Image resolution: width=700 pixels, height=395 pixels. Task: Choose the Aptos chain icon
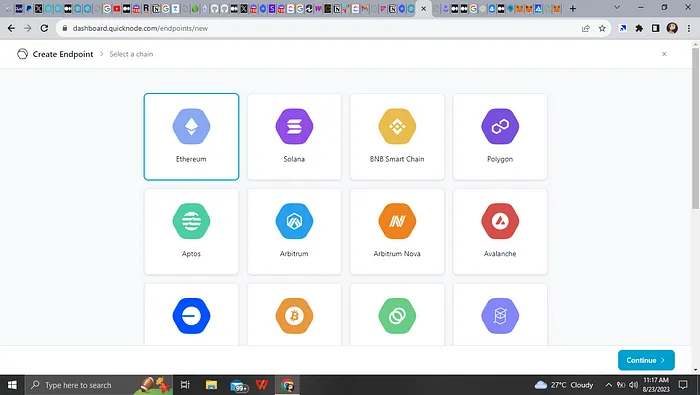click(191, 221)
